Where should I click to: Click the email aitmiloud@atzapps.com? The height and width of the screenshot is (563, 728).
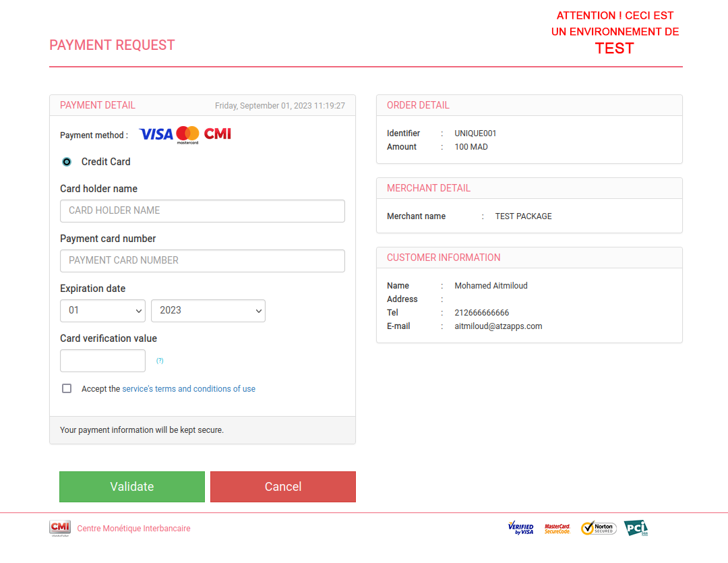coord(498,326)
